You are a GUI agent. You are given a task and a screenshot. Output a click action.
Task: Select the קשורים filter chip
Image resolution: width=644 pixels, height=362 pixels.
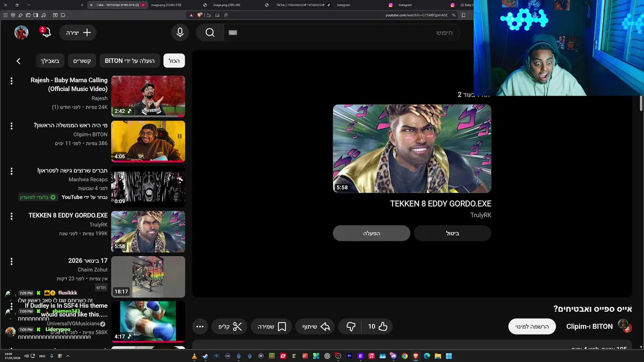(82, 61)
